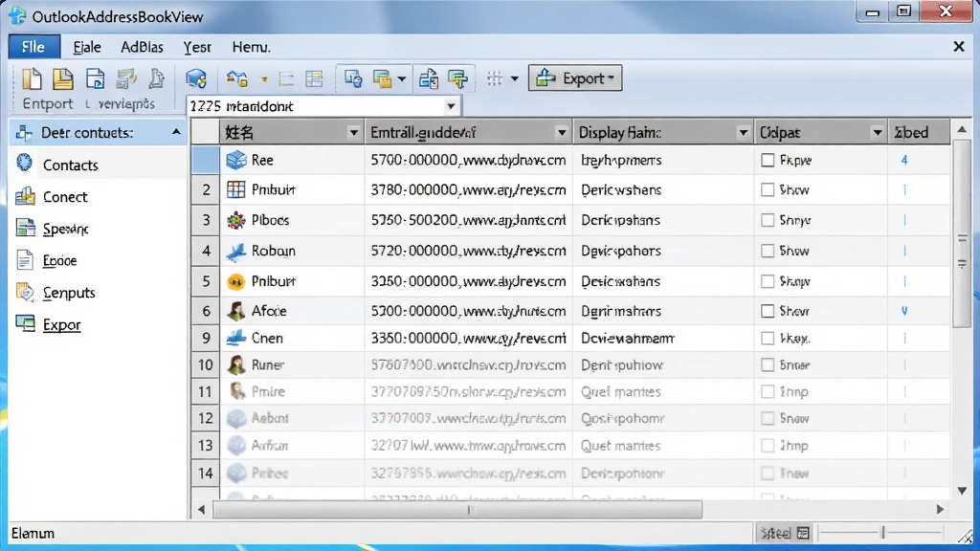Open the Email address column filter dropdown
980x551 pixels.
561,132
